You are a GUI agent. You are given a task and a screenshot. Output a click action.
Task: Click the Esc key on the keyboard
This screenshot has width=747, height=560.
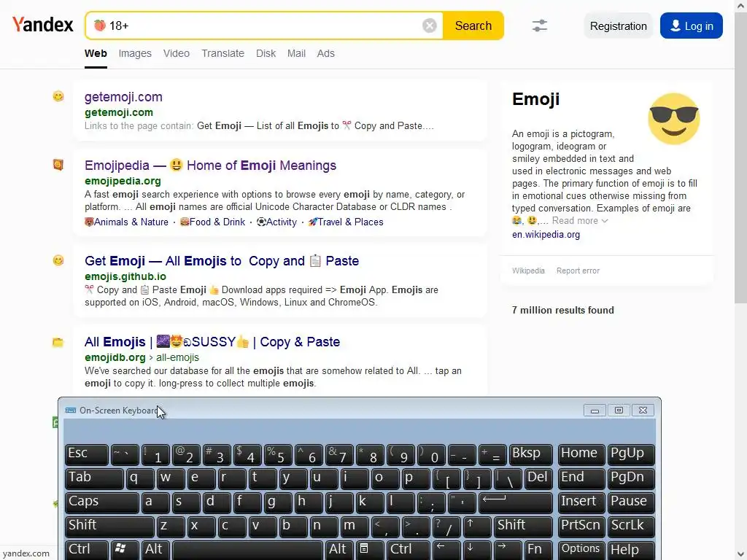[x=87, y=455]
